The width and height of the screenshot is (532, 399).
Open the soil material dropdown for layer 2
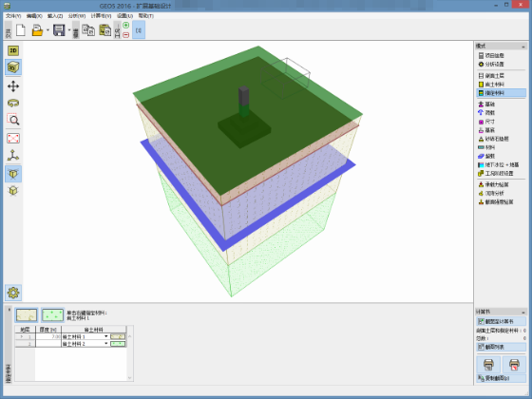(105, 344)
